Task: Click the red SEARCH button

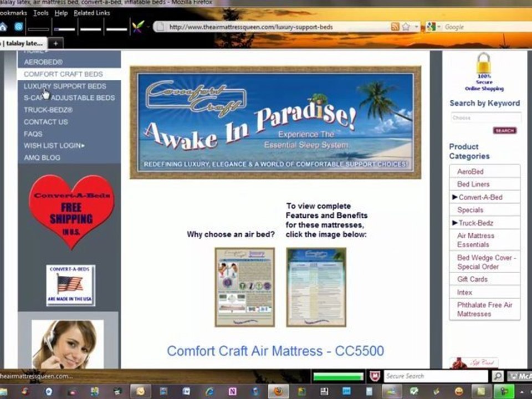Action: pos(504,131)
